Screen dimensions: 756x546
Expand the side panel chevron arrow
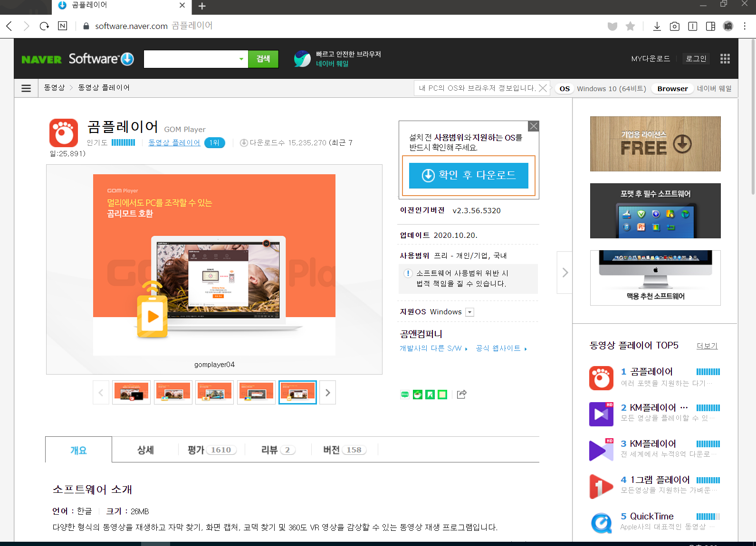pos(565,273)
